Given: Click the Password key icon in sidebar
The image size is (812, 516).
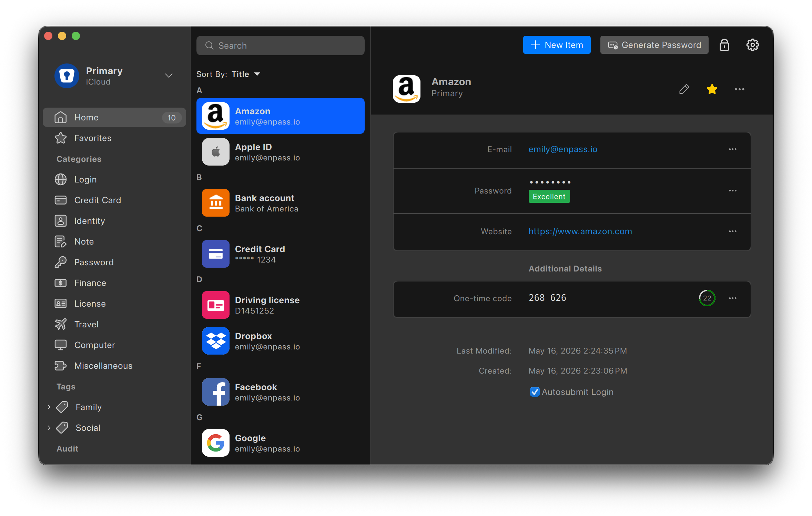Looking at the screenshot, I should point(61,262).
